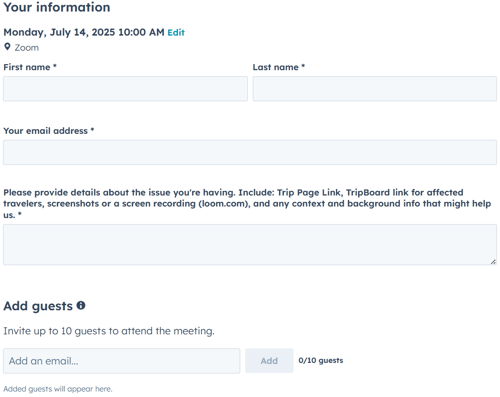Click the Add guest button
This screenshot has height=397, width=500.
coord(269,361)
